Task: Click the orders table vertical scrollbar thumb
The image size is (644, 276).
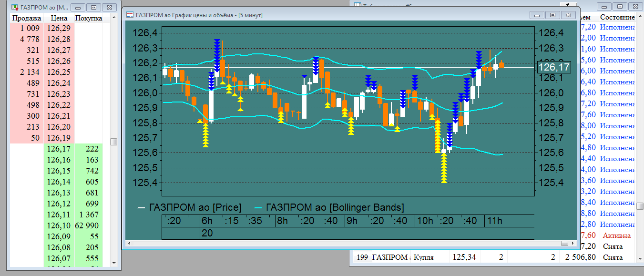Action: (640, 205)
